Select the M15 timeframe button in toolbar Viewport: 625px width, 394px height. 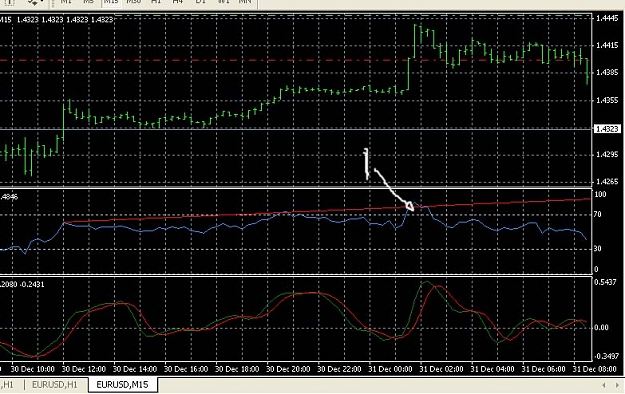tap(110, 2)
